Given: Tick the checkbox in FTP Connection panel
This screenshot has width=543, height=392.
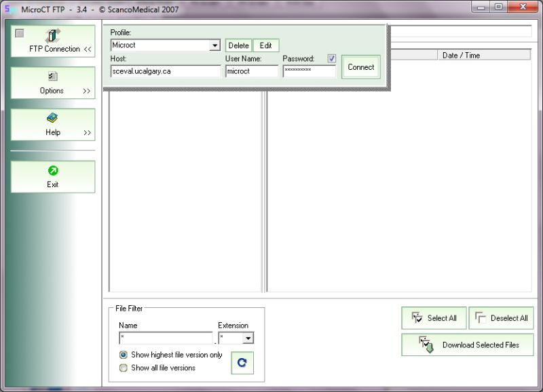Looking at the screenshot, I should point(20,33).
